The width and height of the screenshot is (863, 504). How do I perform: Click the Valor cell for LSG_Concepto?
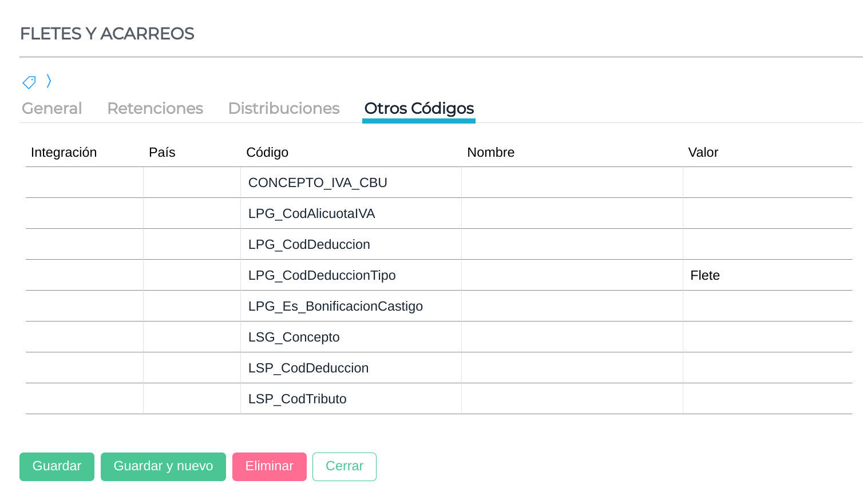coord(767,337)
